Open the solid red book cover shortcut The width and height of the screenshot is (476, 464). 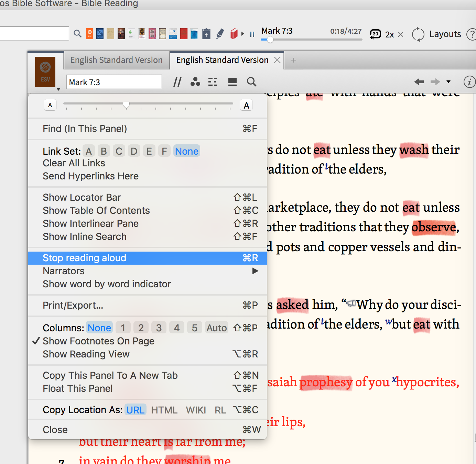click(184, 34)
